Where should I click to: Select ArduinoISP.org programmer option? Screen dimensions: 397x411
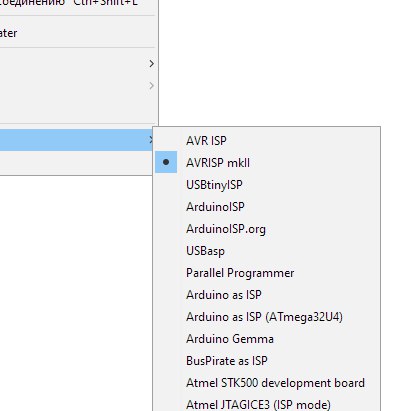pos(266,228)
